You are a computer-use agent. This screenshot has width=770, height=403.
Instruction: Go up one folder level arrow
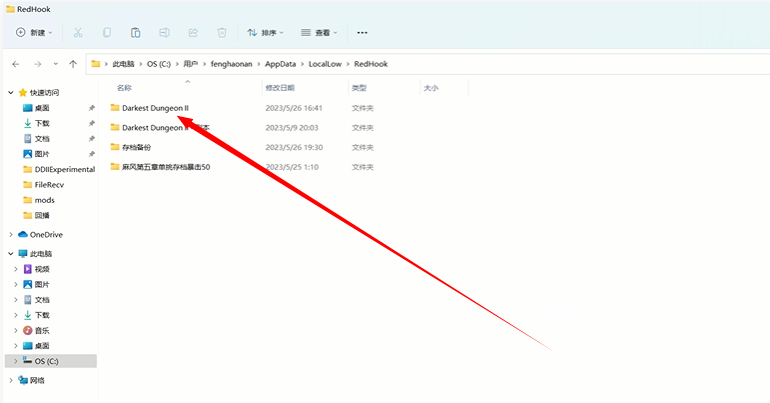pos(72,64)
